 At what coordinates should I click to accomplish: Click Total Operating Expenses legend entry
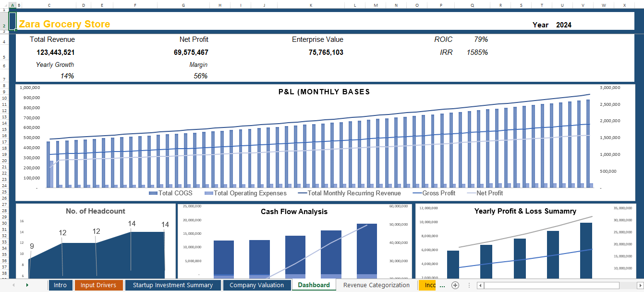pos(246,193)
